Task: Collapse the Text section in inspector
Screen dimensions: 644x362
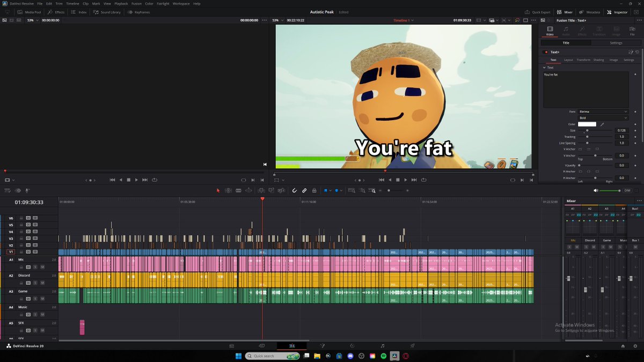Action: tap(544, 68)
